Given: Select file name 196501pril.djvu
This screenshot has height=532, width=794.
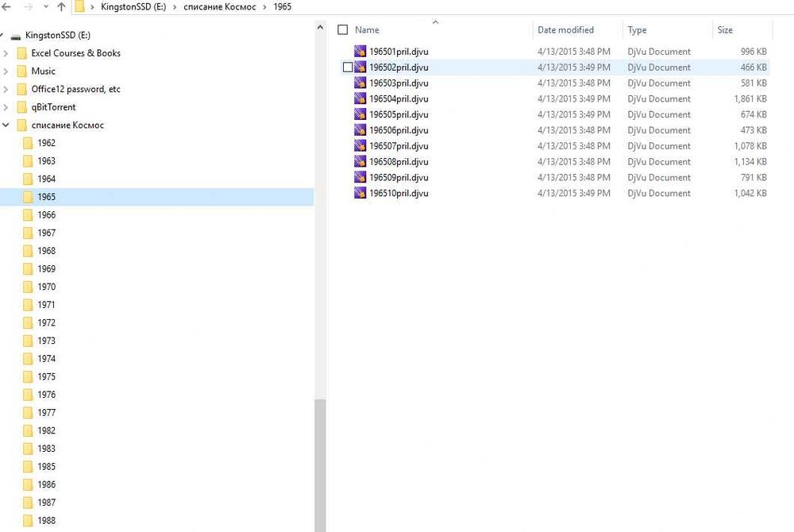Looking at the screenshot, I should pos(399,52).
